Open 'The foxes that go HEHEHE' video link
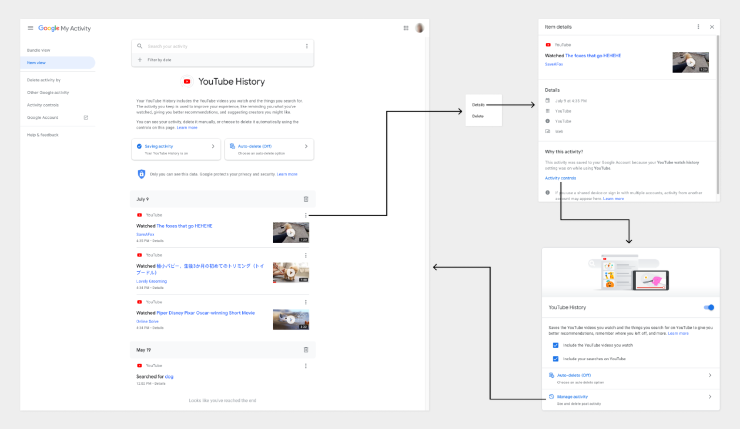The width and height of the screenshot is (740, 429). coord(184,226)
